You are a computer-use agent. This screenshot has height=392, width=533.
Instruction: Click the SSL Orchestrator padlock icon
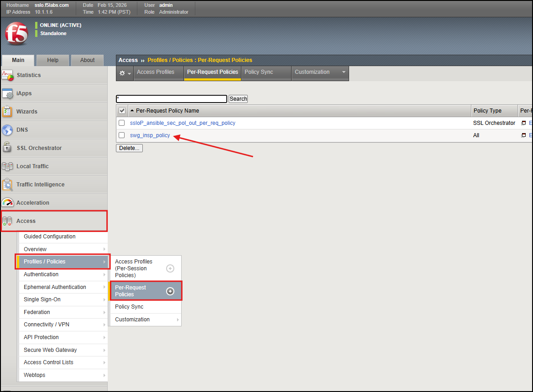7,148
